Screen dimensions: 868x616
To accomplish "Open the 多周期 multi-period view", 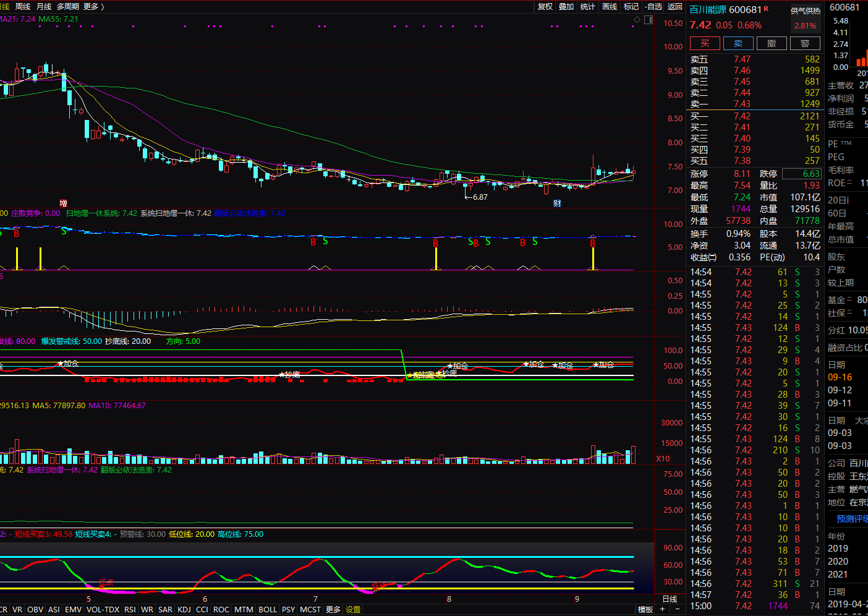I will tap(68, 6).
